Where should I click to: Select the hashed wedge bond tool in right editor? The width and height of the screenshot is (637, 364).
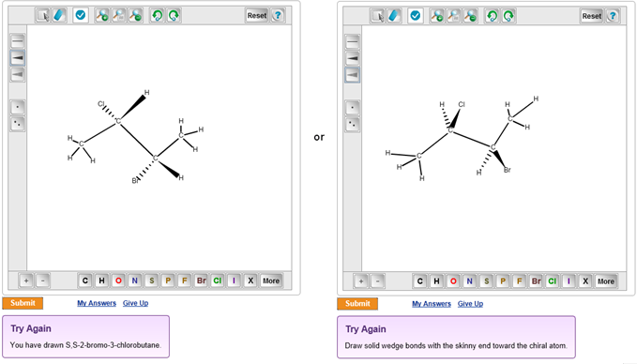click(x=352, y=75)
